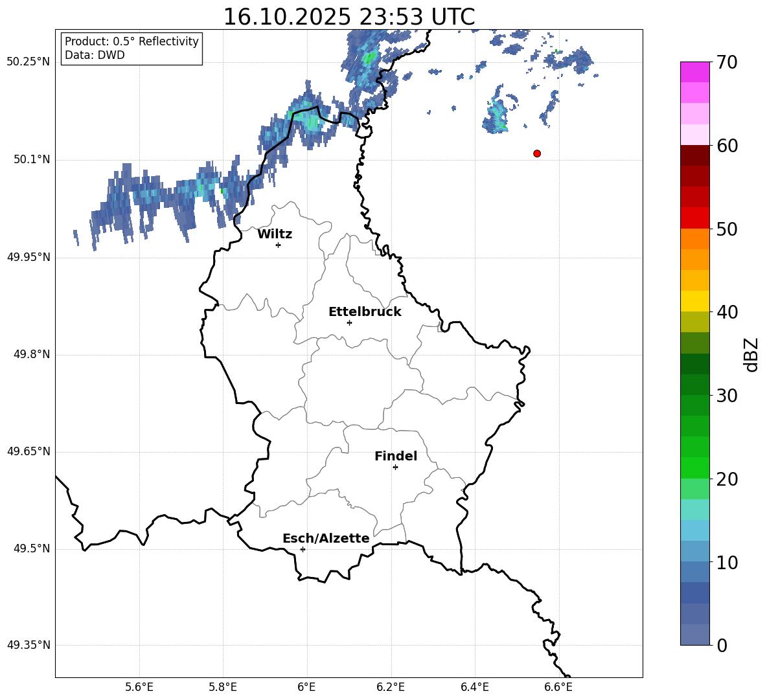Select the Esch/Alzette city label
The width and height of the screenshot is (767, 700).
click(x=326, y=538)
